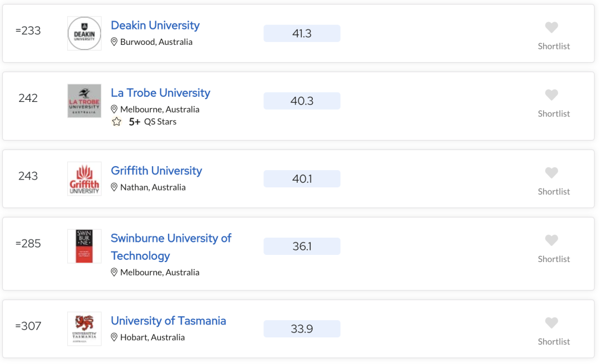Open Deakin University link
Image resolution: width=599 pixels, height=364 pixels.
pyautogui.click(x=155, y=25)
